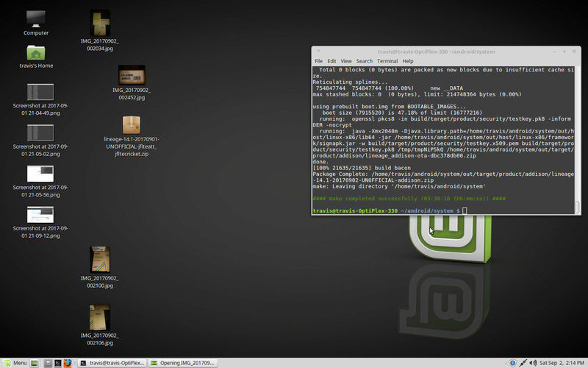This screenshot has width=588, height=368.
Task: Switch to travis@travis-OptiPlex taskbar window
Action: click(x=112, y=363)
